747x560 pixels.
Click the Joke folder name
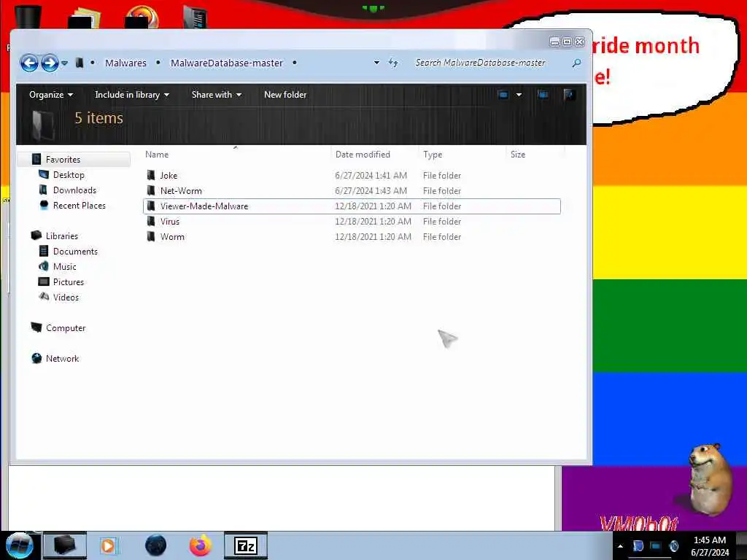(169, 176)
